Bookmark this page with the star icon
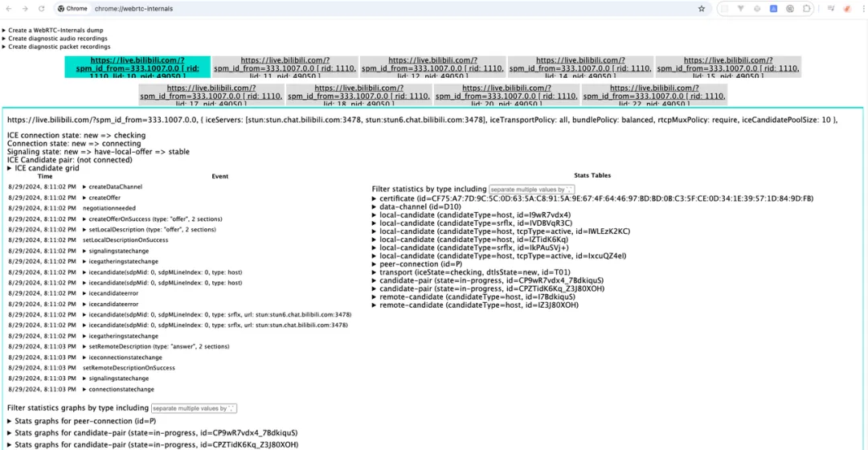 (702, 9)
